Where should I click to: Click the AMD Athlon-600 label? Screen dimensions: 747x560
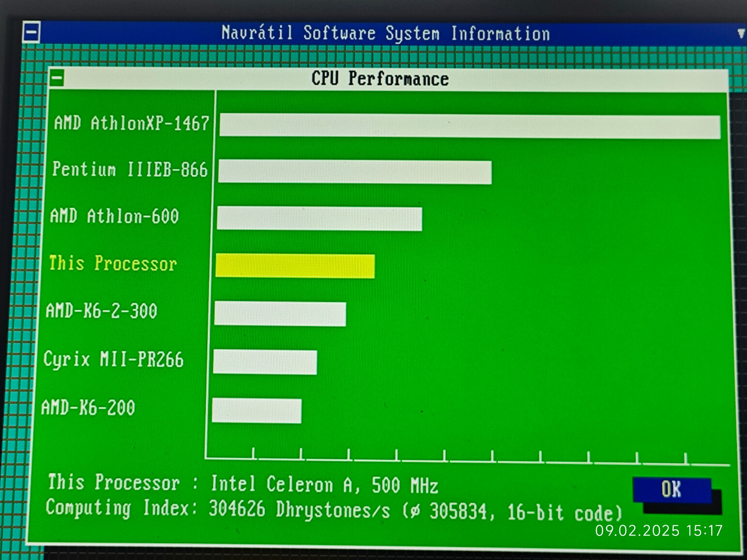click(114, 216)
